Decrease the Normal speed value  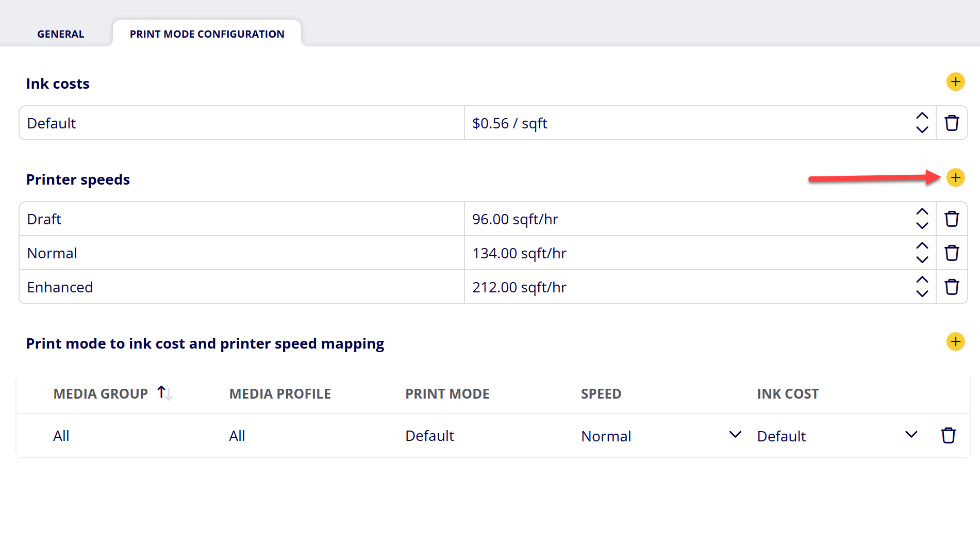point(922,260)
